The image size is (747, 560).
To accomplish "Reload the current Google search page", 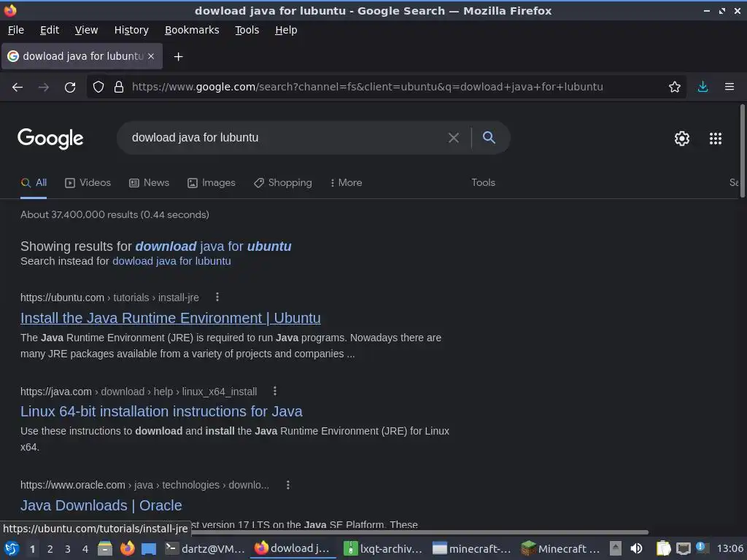I will (70, 87).
